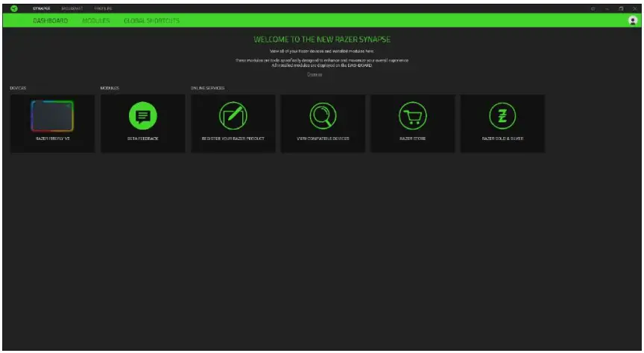
Task: Switch to the Mousemat top-level tab
Action: [x=72, y=8]
